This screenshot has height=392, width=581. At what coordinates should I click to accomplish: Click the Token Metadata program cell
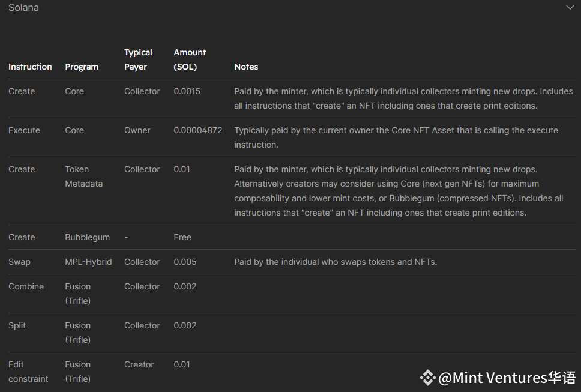click(x=84, y=176)
